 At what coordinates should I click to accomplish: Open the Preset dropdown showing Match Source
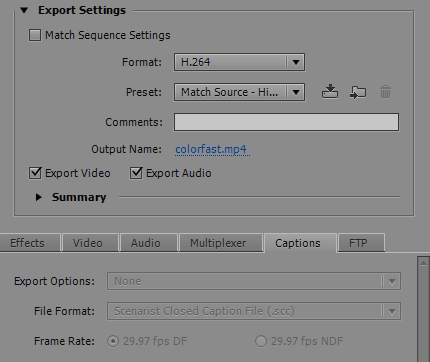239,92
